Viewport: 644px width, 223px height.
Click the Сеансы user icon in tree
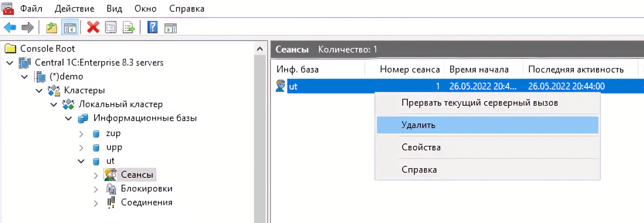pos(110,175)
